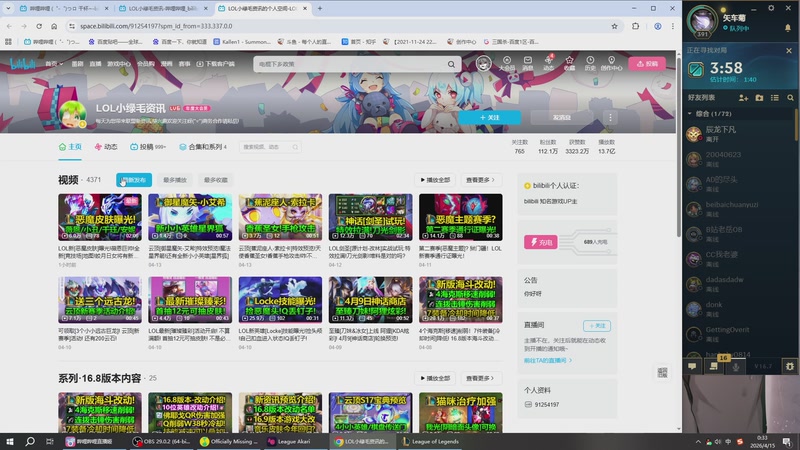The image size is (800, 450).
Task: Open the 收藏 favorites star icon
Action: [x=569, y=63]
